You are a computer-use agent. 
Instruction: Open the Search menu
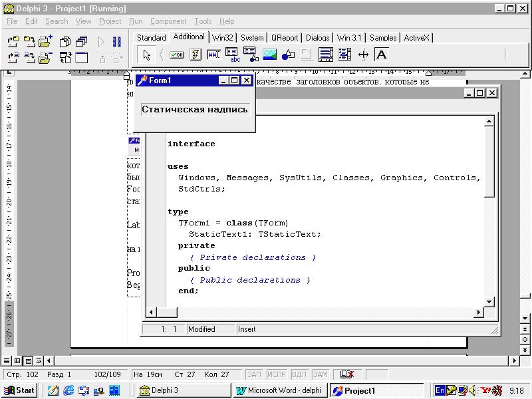(57, 21)
